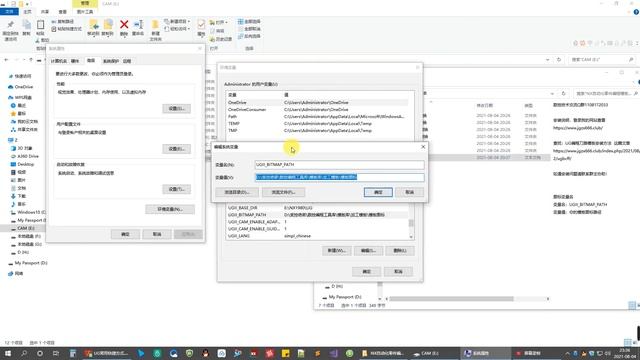Click the File tab in Explorer ribbon
640x360 pixels.
click(x=9, y=11)
